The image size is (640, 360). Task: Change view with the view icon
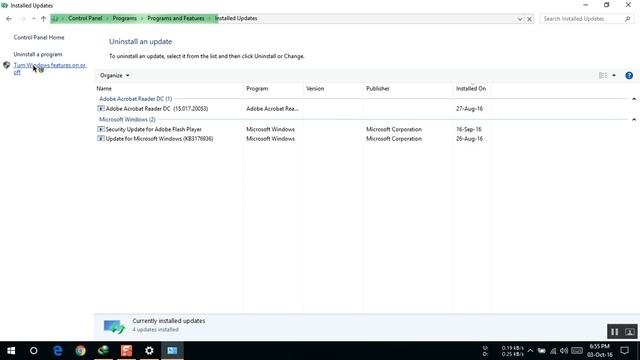(x=602, y=76)
